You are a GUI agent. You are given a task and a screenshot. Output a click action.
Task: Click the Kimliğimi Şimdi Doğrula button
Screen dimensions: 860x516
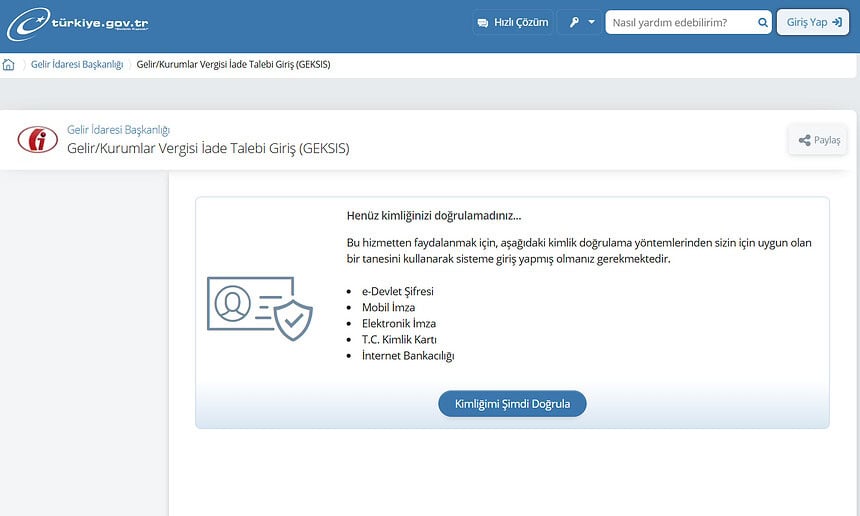(512, 404)
